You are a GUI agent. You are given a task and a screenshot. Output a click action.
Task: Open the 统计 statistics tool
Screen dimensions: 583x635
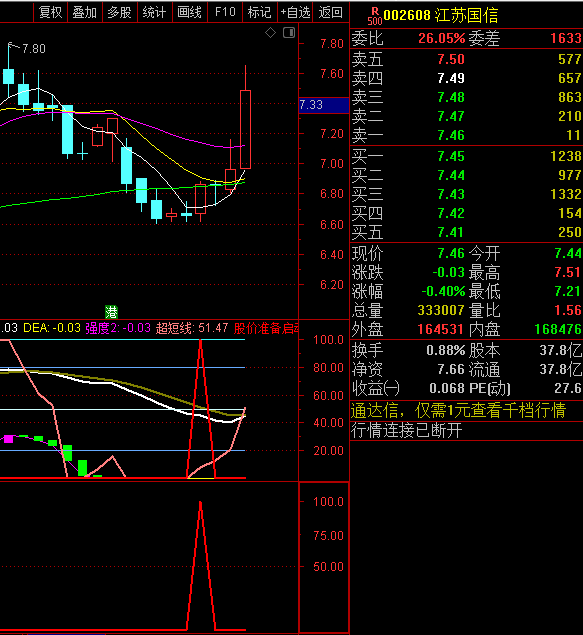[x=154, y=12]
